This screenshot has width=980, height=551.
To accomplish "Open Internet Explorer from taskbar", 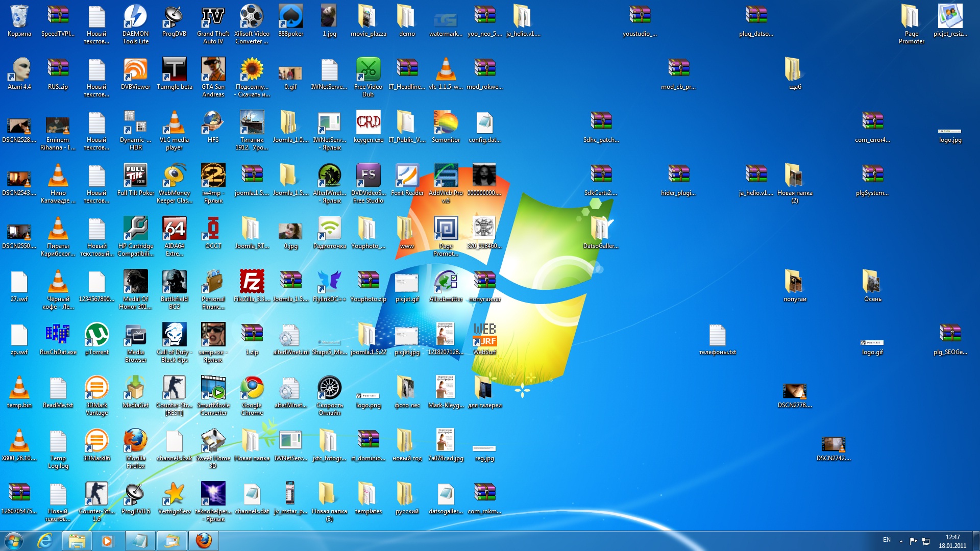I will pyautogui.click(x=45, y=540).
